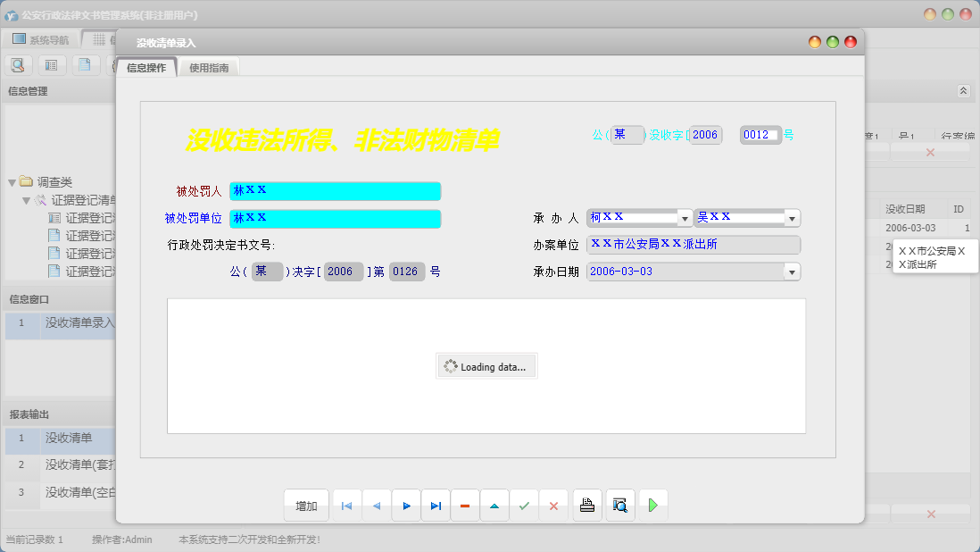Switch to the 使用指南 tab
980x552 pixels.
click(x=209, y=68)
